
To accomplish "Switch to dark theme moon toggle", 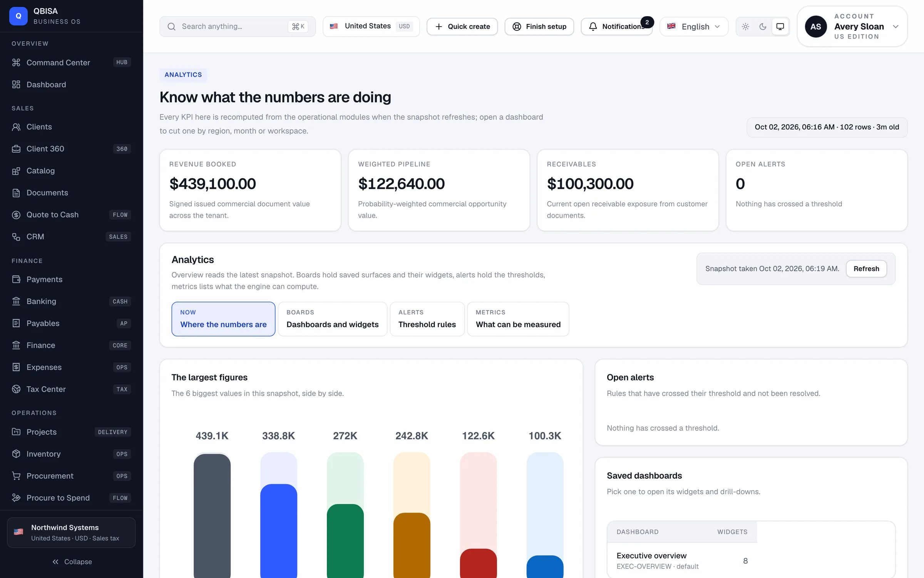I will tap(763, 27).
